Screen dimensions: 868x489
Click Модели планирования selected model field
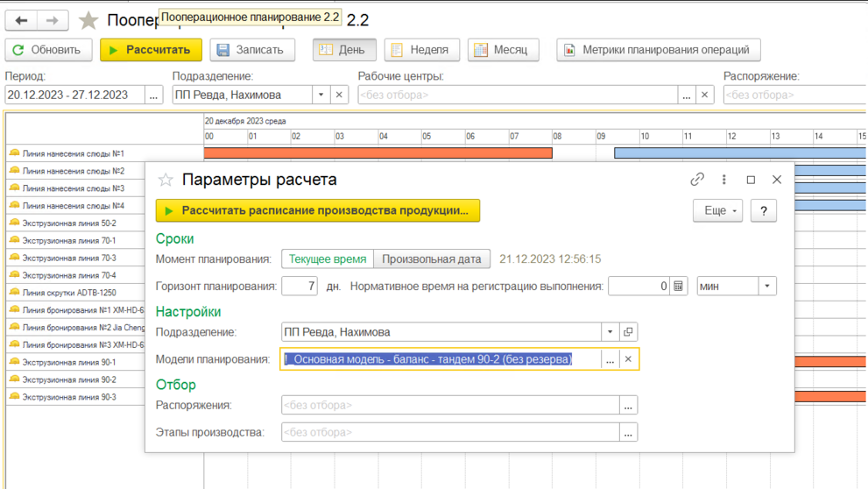tap(441, 359)
